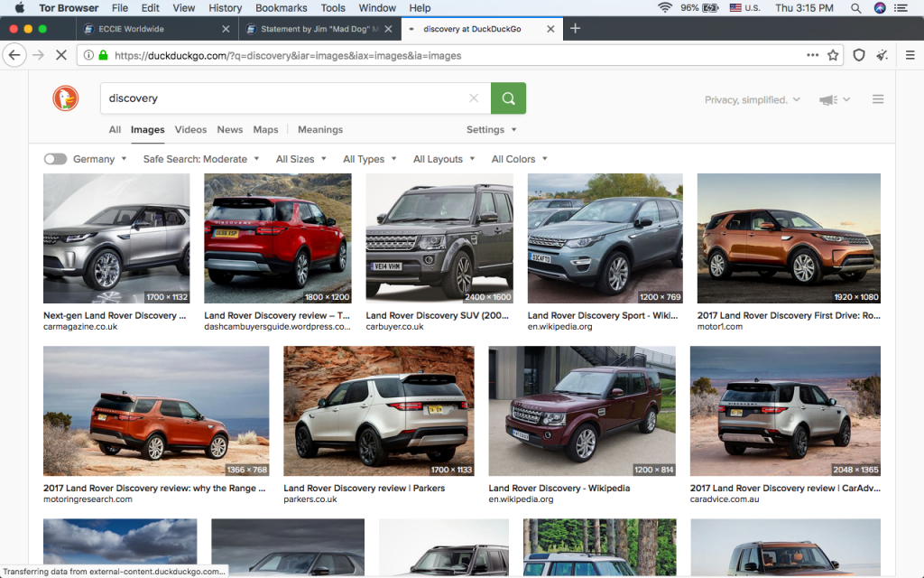Click the carbuyer.co.uk source text
The image size is (924, 578).
pyautogui.click(x=395, y=327)
